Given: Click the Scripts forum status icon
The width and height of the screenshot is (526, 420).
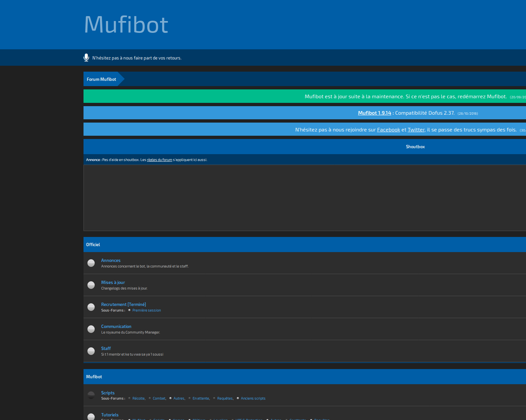Looking at the screenshot, I should click(x=91, y=395).
